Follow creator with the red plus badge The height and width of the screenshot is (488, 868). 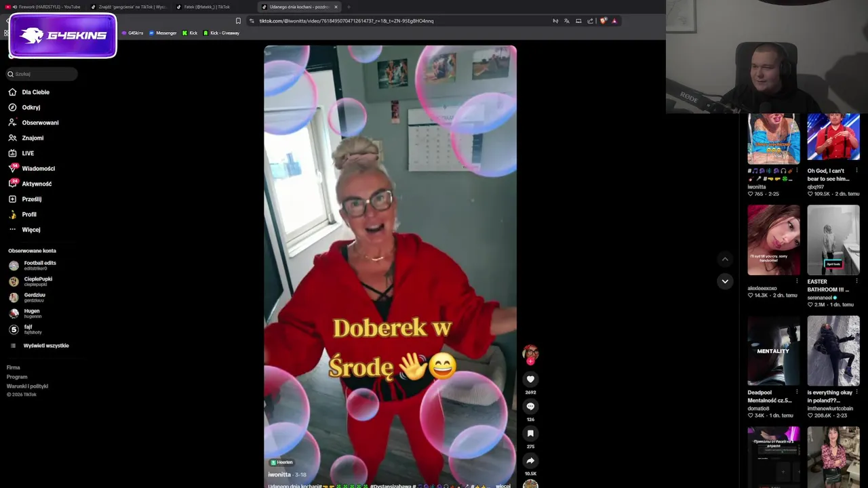[x=530, y=361]
